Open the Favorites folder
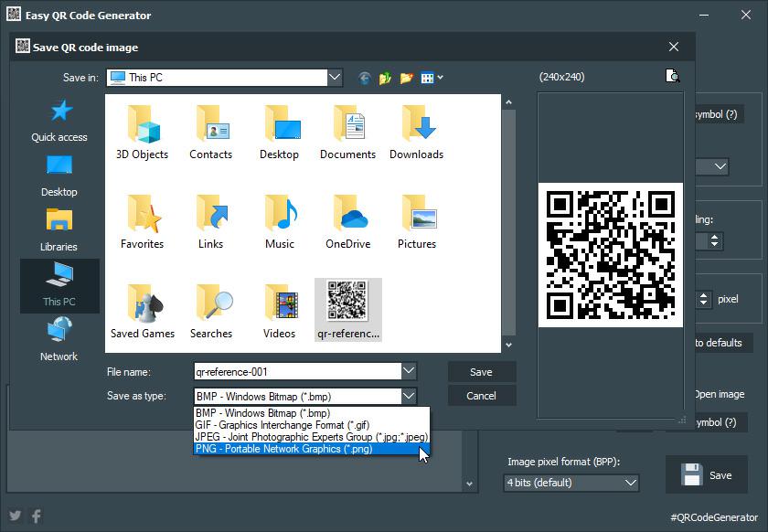Image resolution: width=768 pixels, height=532 pixels. [x=142, y=222]
